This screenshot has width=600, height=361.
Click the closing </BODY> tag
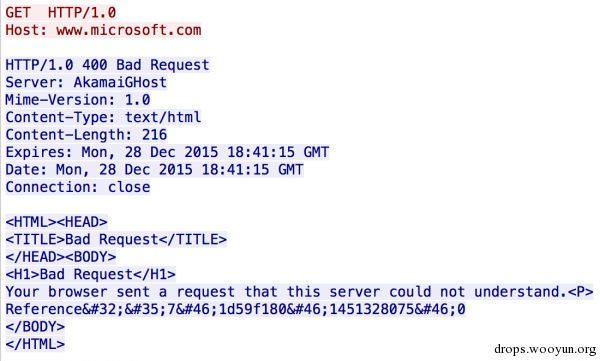tap(35, 327)
